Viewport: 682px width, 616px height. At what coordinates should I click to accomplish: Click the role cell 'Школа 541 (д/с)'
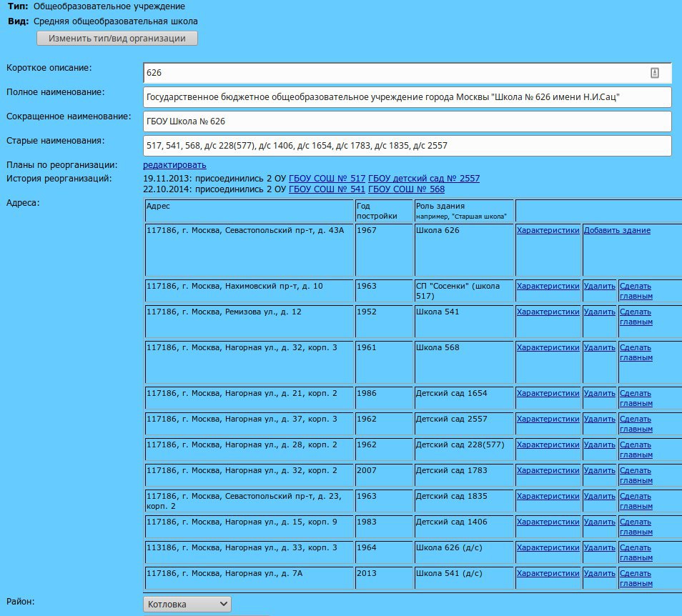coord(464,577)
